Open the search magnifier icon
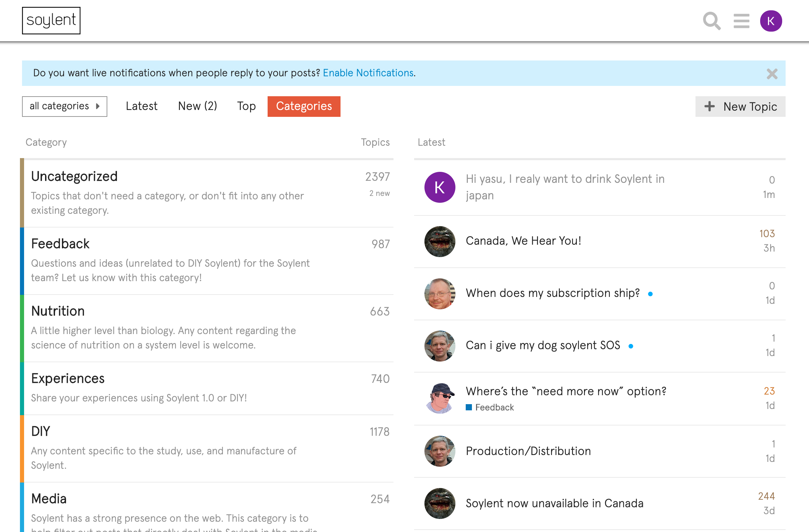 (x=712, y=21)
